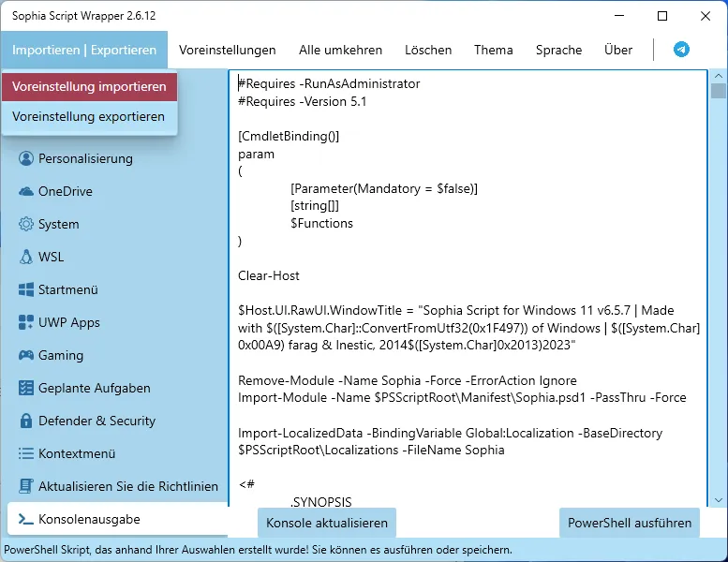Open the Importieren | Exportieren menu
Screen dimensions: 728x562
pyautogui.click(x=84, y=50)
